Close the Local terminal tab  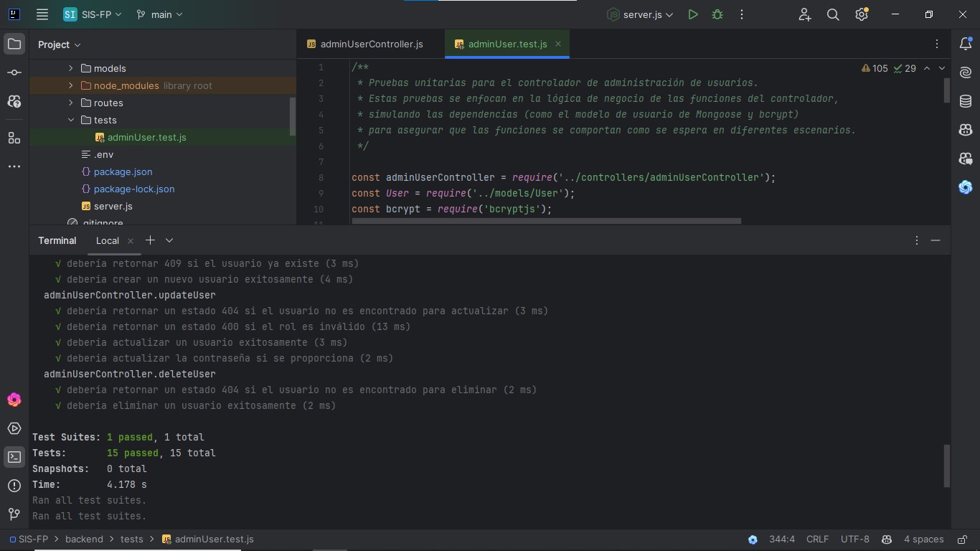click(x=131, y=241)
